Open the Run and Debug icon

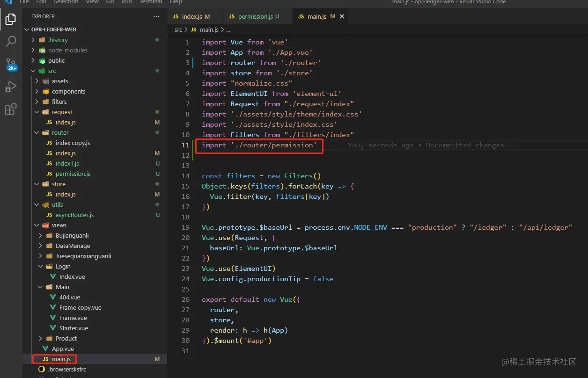coord(10,87)
